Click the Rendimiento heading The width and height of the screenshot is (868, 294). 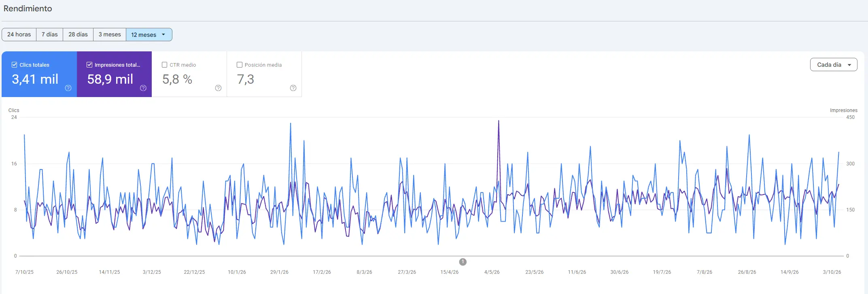pyautogui.click(x=28, y=8)
